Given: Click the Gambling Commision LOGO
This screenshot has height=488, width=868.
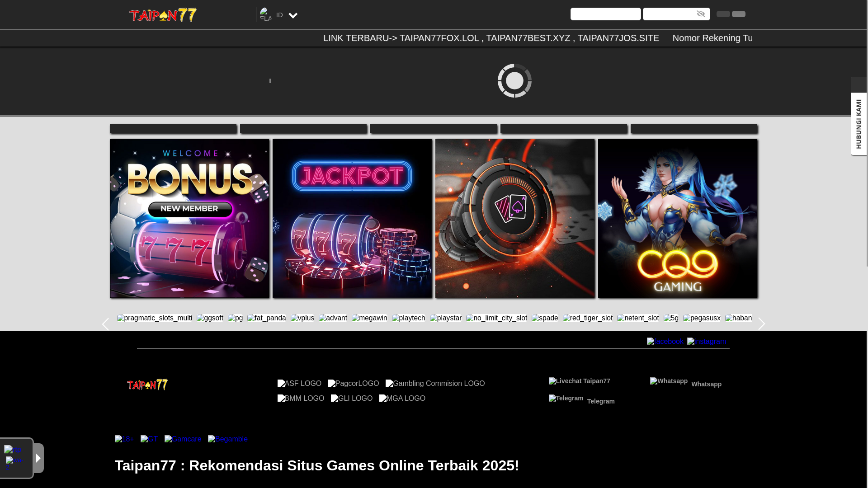Looking at the screenshot, I should pyautogui.click(x=435, y=383).
